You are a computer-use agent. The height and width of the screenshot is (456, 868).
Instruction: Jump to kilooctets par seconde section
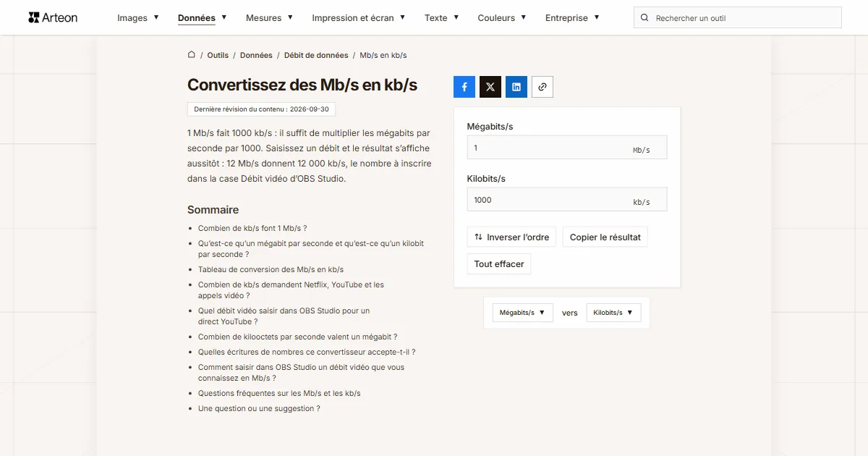click(297, 337)
